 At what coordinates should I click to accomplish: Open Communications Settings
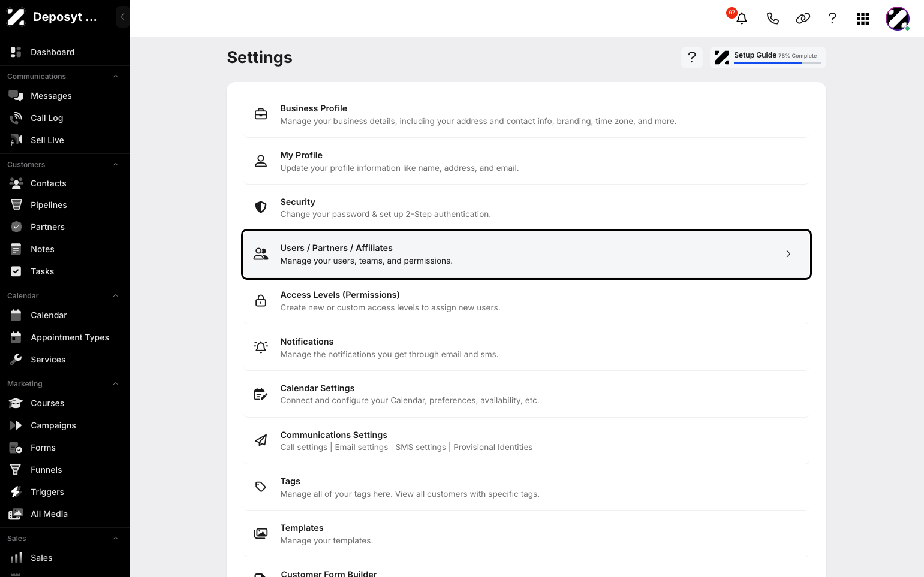[526, 441]
